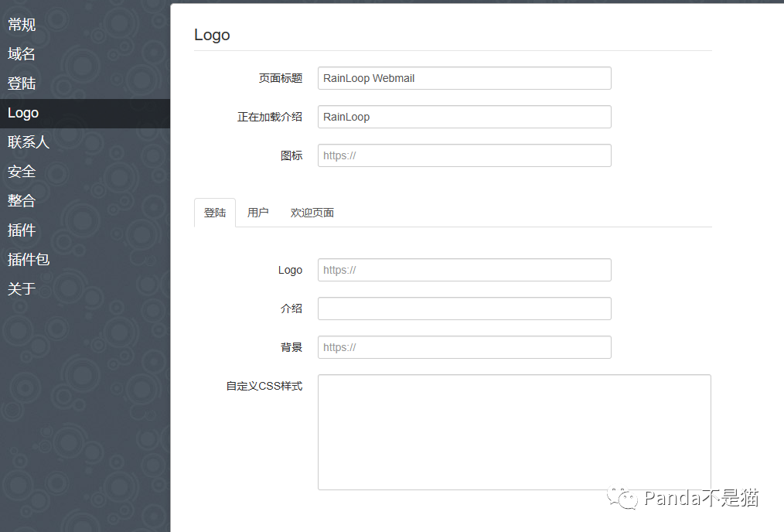Viewport: 784px width, 532px height.
Task: Click the 页面标题 input showing RainLoop Webmail
Action: point(464,78)
